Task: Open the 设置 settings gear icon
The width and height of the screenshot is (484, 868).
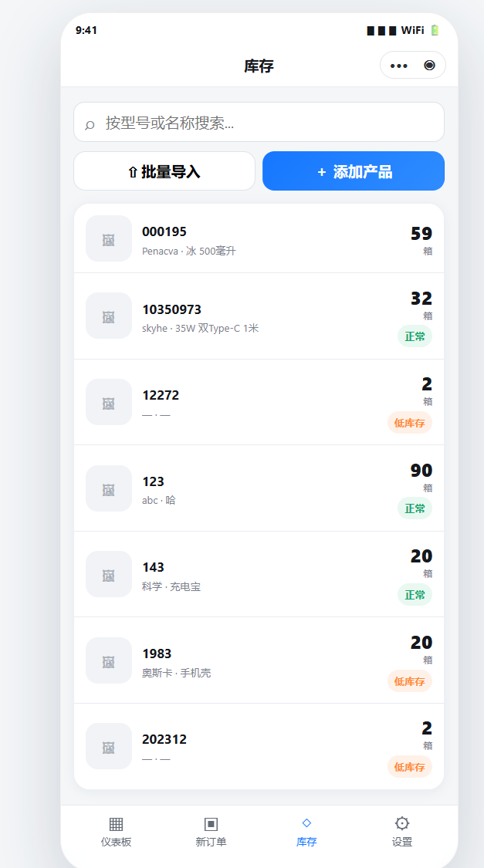Action: pyautogui.click(x=402, y=823)
